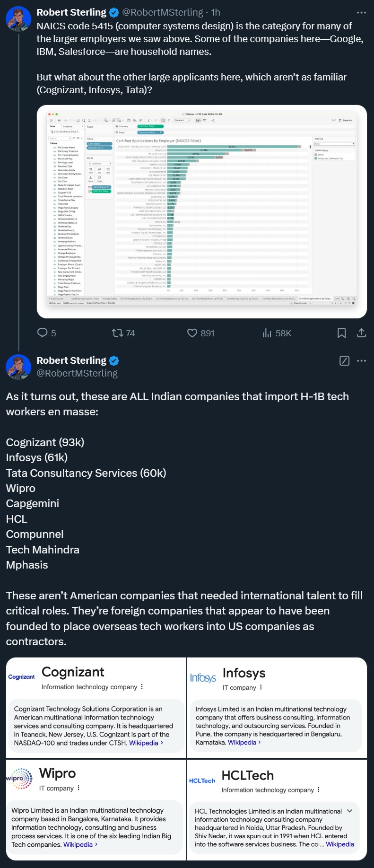Click the HCLTech card title
Viewport: 374px width, 868px height.
(x=248, y=775)
